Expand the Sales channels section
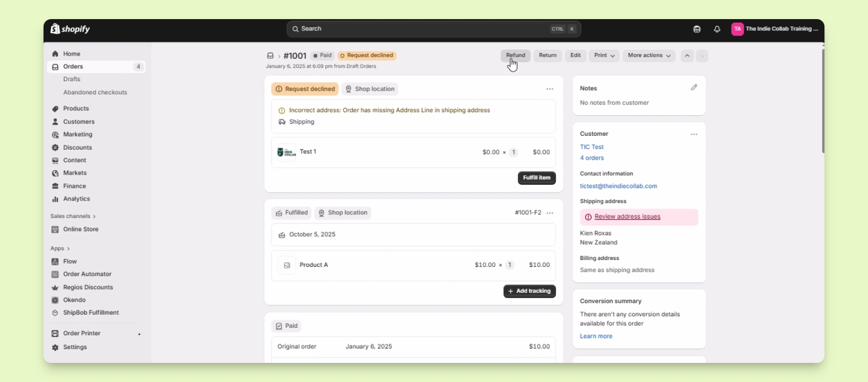The width and height of the screenshot is (868, 382). pos(73,216)
